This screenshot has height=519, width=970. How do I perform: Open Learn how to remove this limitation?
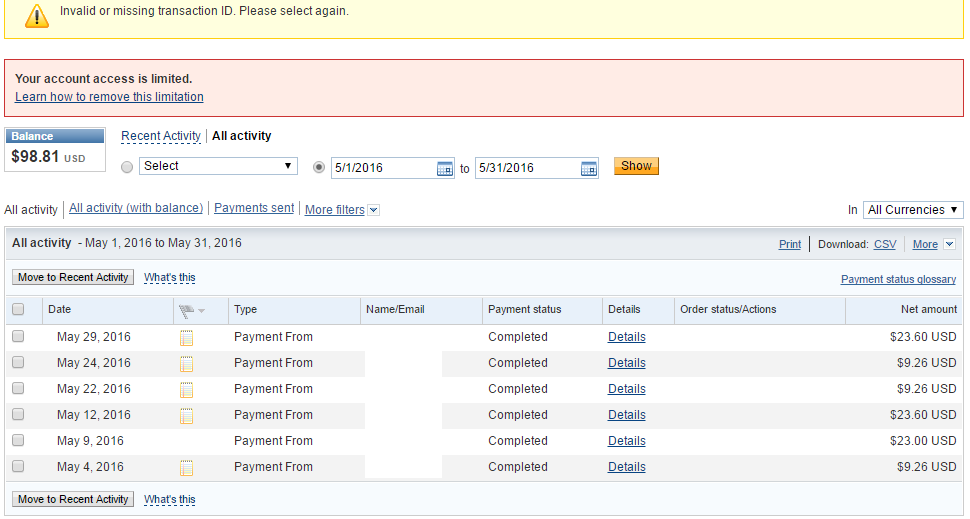pos(109,97)
